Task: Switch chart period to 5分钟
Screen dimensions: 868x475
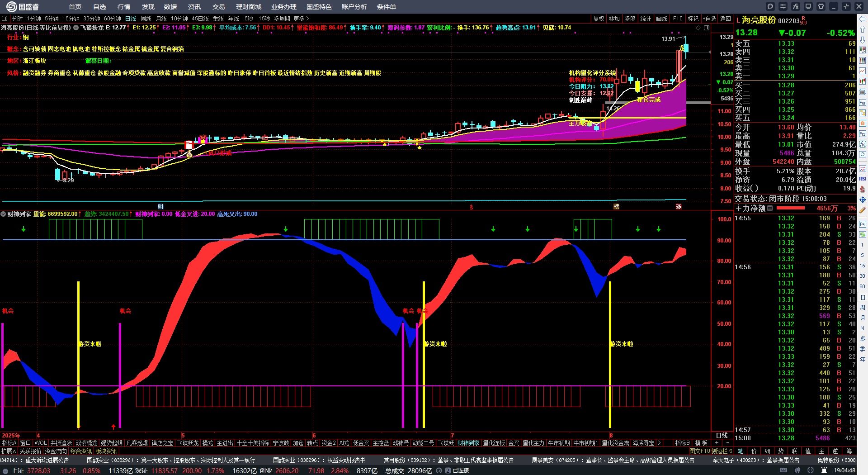Action: [x=52, y=19]
